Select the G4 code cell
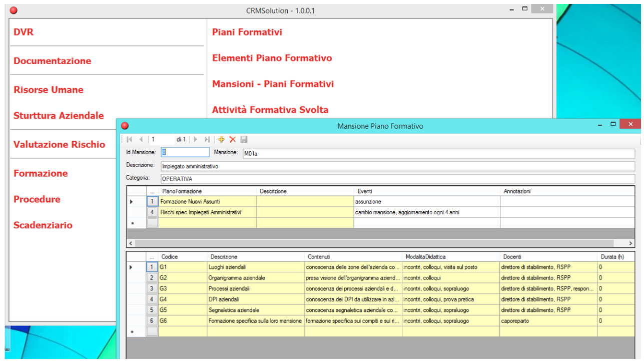Viewport: 644px width, 364px height. (183, 299)
